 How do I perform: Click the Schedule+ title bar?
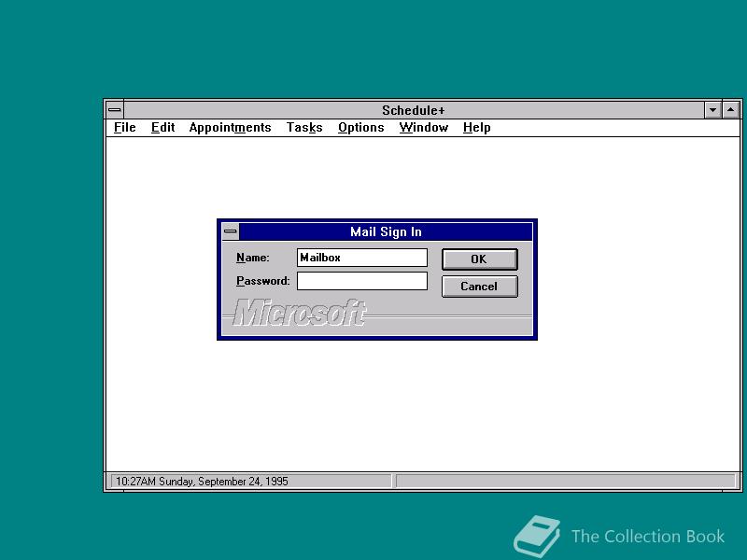414,110
